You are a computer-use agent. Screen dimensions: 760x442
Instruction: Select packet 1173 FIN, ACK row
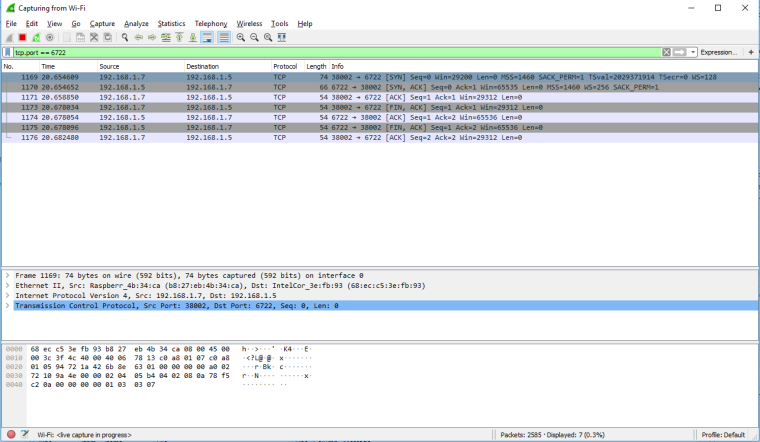coord(300,107)
